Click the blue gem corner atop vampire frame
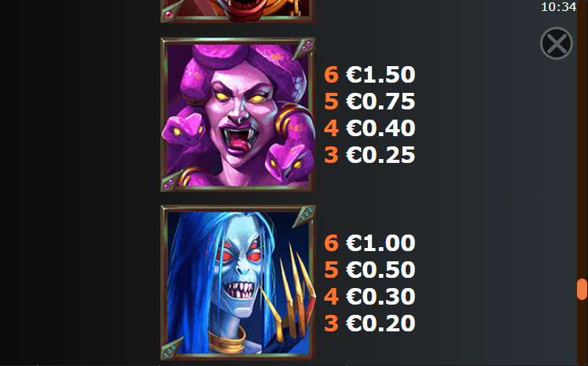The height and width of the screenshot is (366, 588). [x=304, y=216]
